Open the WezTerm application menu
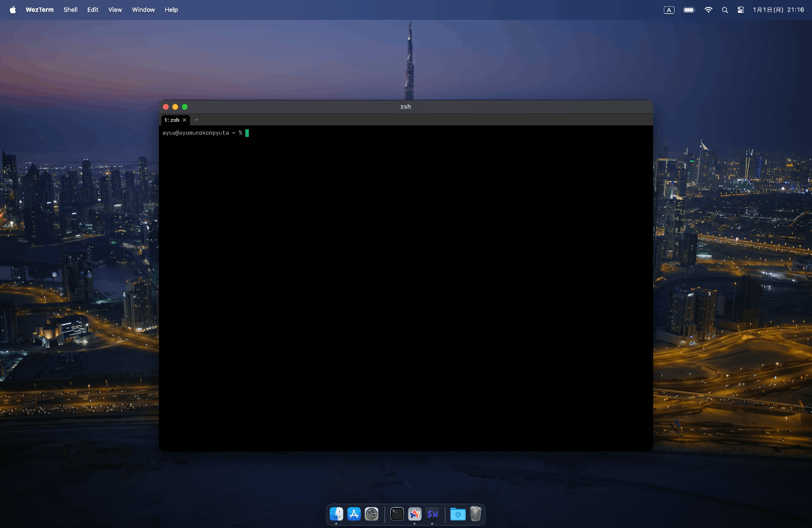Viewport: 812px width, 528px height. 38,9
